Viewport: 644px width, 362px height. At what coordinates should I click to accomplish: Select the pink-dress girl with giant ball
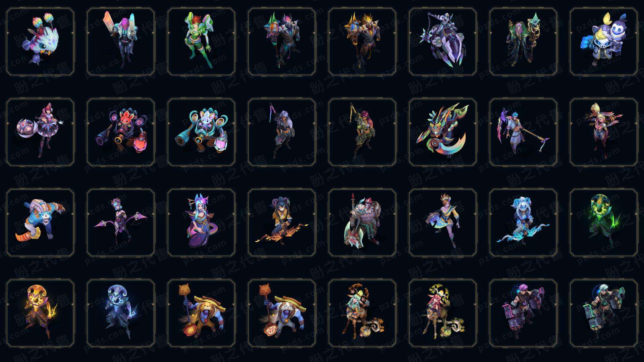pos(40,132)
